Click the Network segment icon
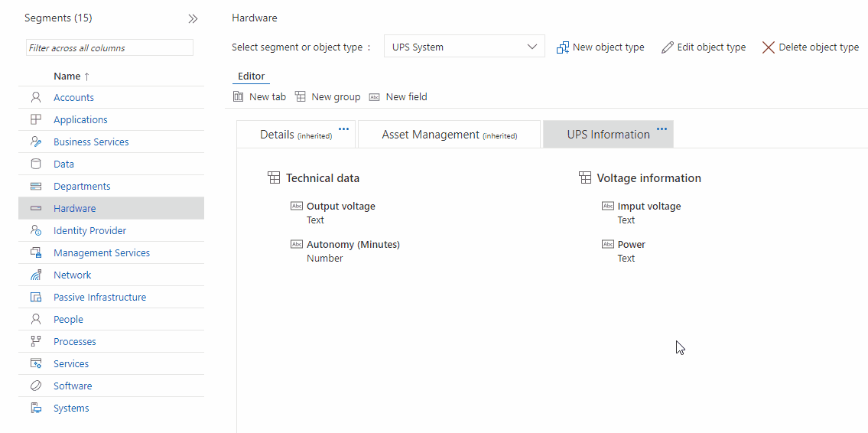Viewport: 868px width, 433px height. pos(35,275)
